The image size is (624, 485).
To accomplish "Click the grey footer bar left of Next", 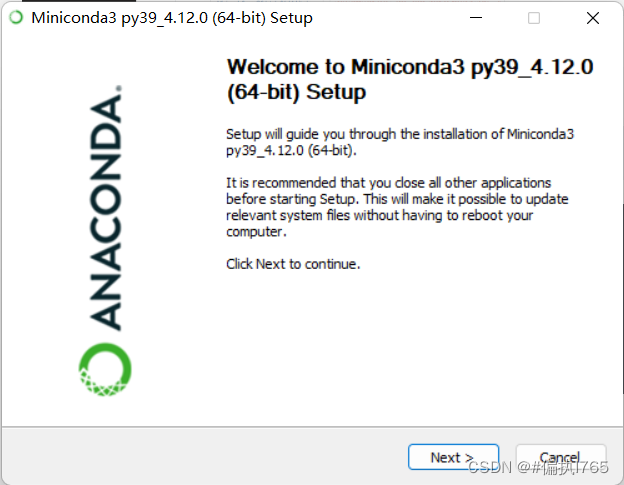I will coord(205,457).
